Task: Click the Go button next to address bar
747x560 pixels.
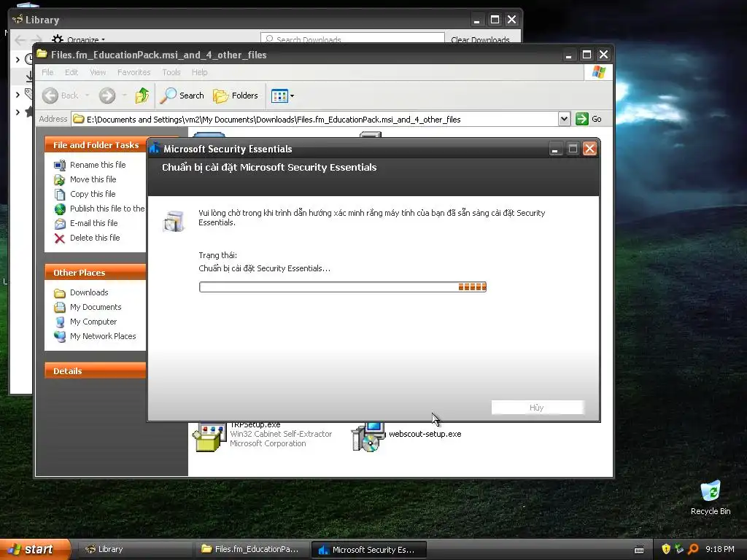Action: (x=589, y=119)
